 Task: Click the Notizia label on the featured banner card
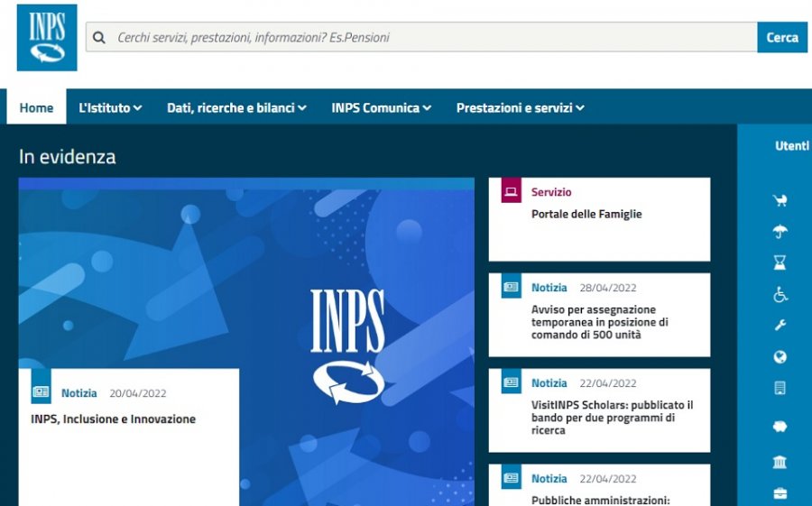pyautogui.click(x=78, y=393)
